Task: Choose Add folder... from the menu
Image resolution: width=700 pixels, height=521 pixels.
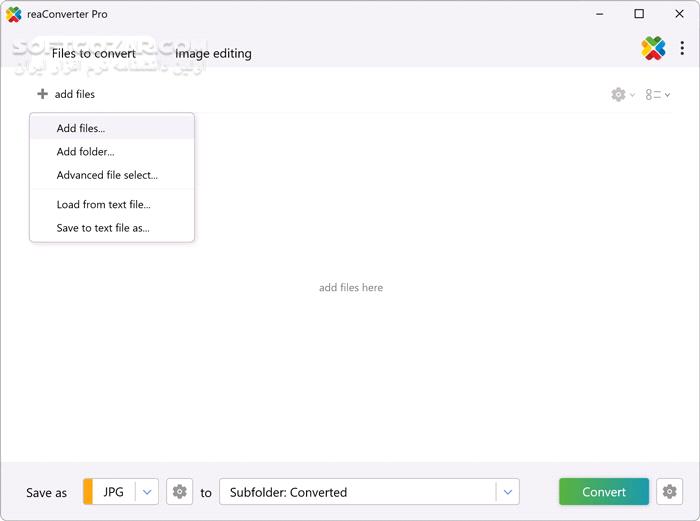Action: pyautogui.click(x=85, y=152)
